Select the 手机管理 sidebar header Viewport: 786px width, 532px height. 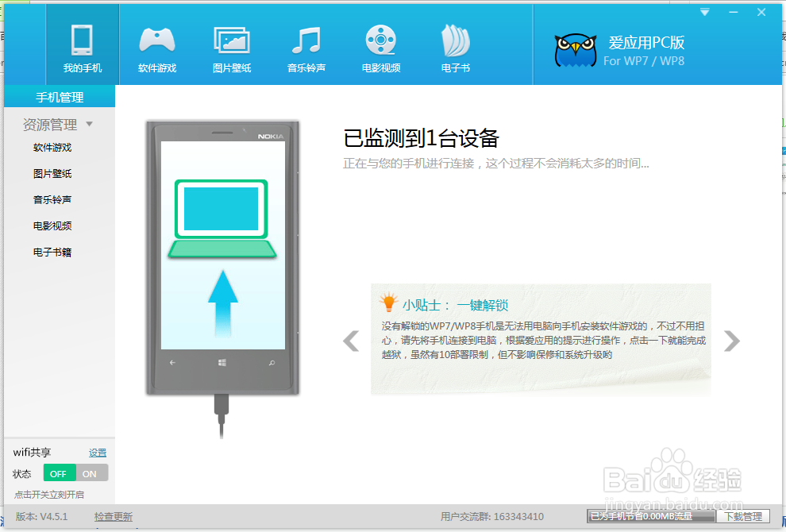click(60, 96)
